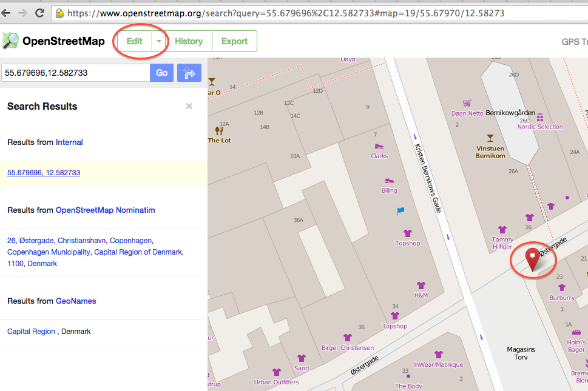Click the Billing shoe shop icon

[390, 181]
